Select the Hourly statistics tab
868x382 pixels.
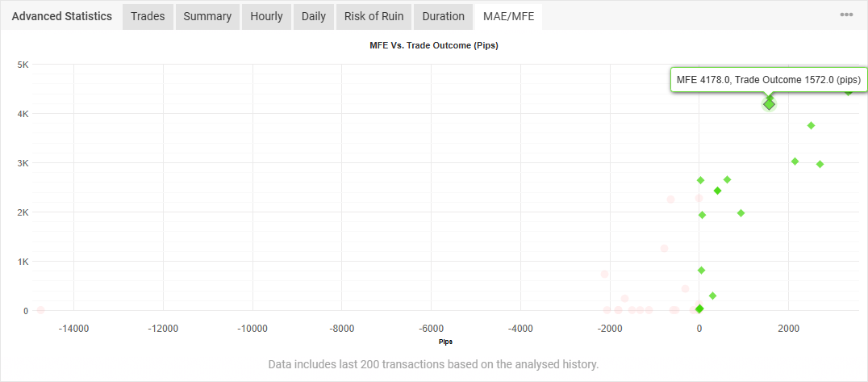[266, 16]
